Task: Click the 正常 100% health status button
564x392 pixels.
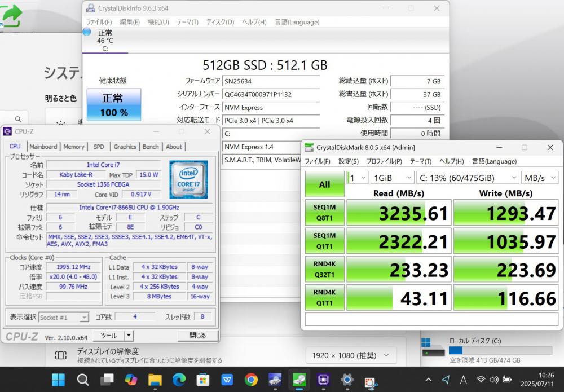Action: coord(114,105)
